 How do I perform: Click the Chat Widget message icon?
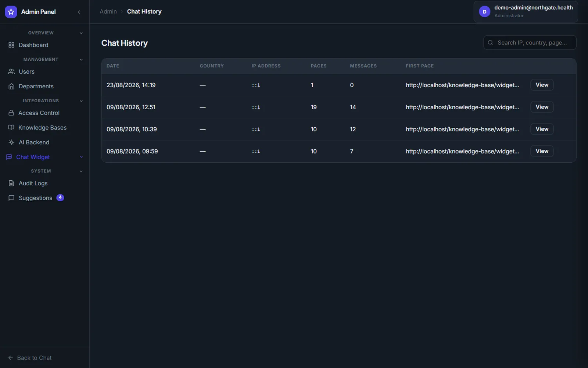9,157
